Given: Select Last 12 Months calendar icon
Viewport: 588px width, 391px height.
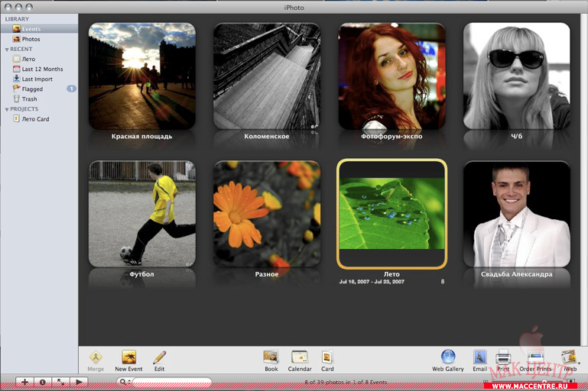Looking at the screenshot, I should pos(17,69).
